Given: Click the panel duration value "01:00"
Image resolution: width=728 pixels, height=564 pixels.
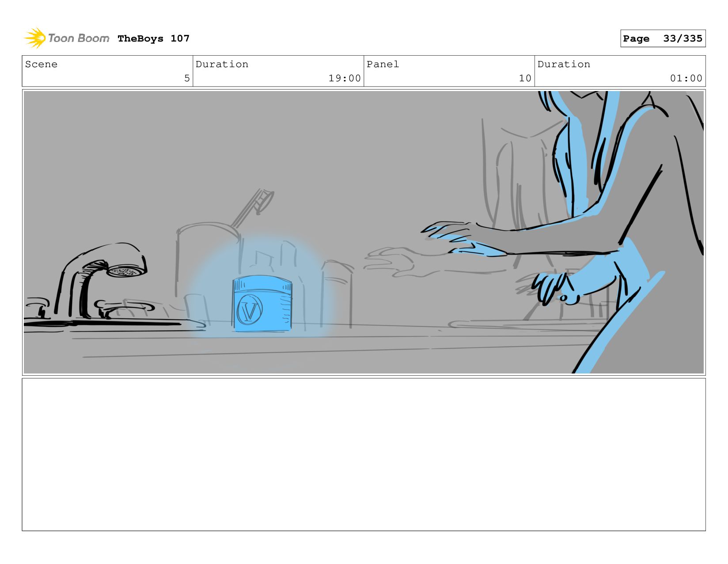Looking at the screenshot, I should [686, 78].
